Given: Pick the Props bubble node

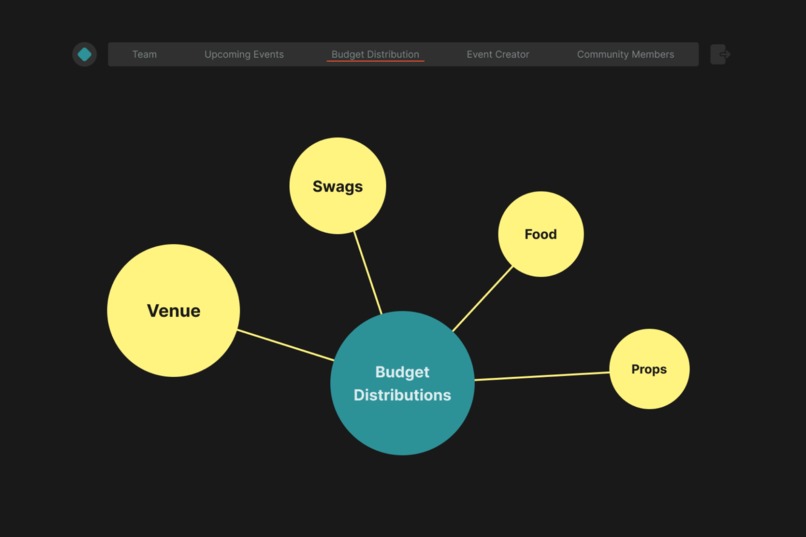Looking at the screenshot, I should [x=649, y=369].
